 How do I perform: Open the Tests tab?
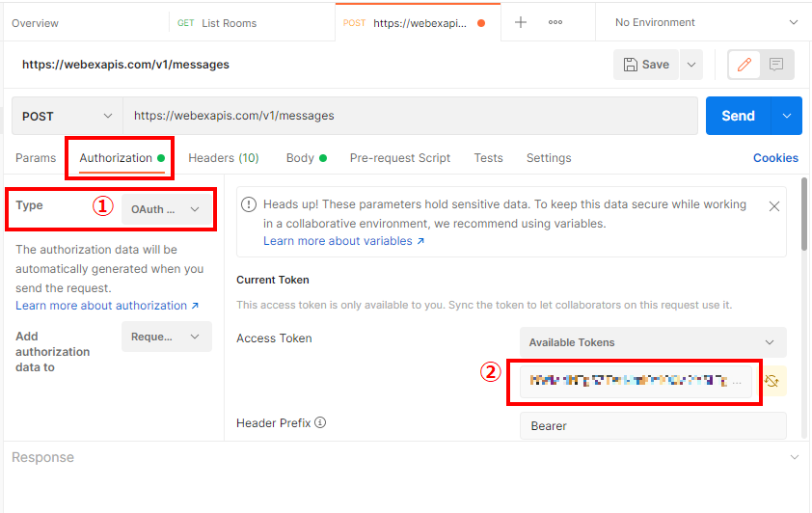(488, 158)
